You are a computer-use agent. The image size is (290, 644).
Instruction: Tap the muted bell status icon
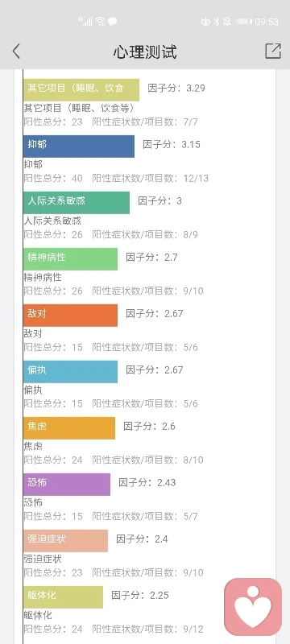pos(226,22)
